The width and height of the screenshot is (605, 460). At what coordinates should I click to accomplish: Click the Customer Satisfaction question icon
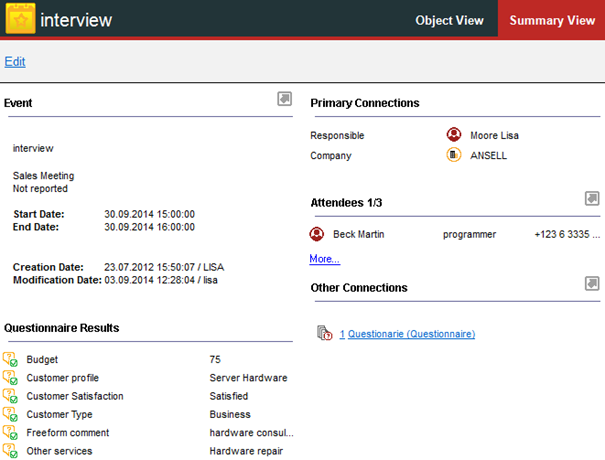[10, 396]
